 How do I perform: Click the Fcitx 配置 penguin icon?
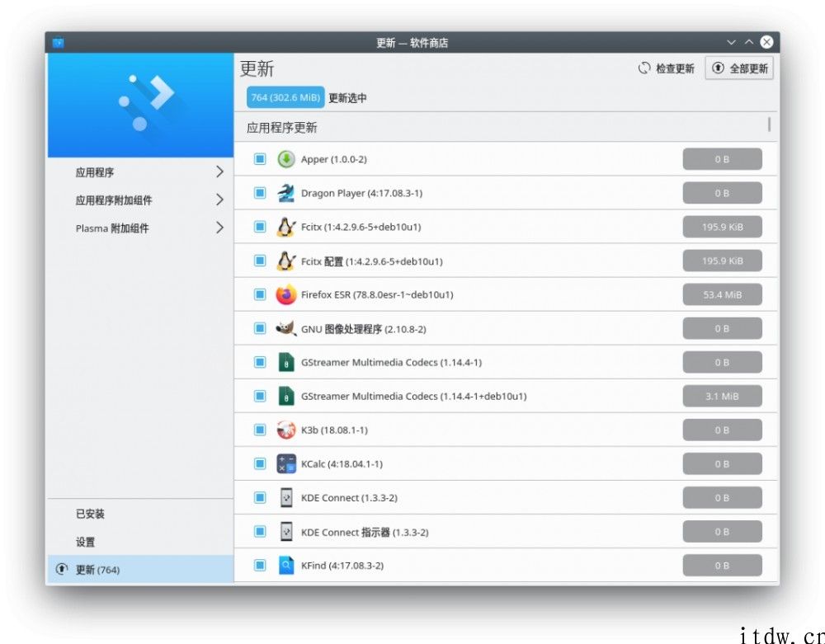(x=285, y=261)
